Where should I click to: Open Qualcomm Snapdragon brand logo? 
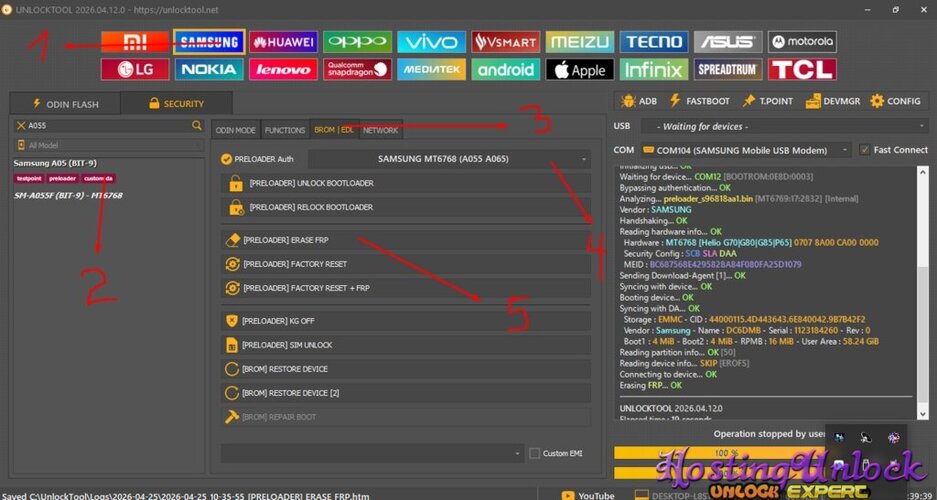point(357,69)
